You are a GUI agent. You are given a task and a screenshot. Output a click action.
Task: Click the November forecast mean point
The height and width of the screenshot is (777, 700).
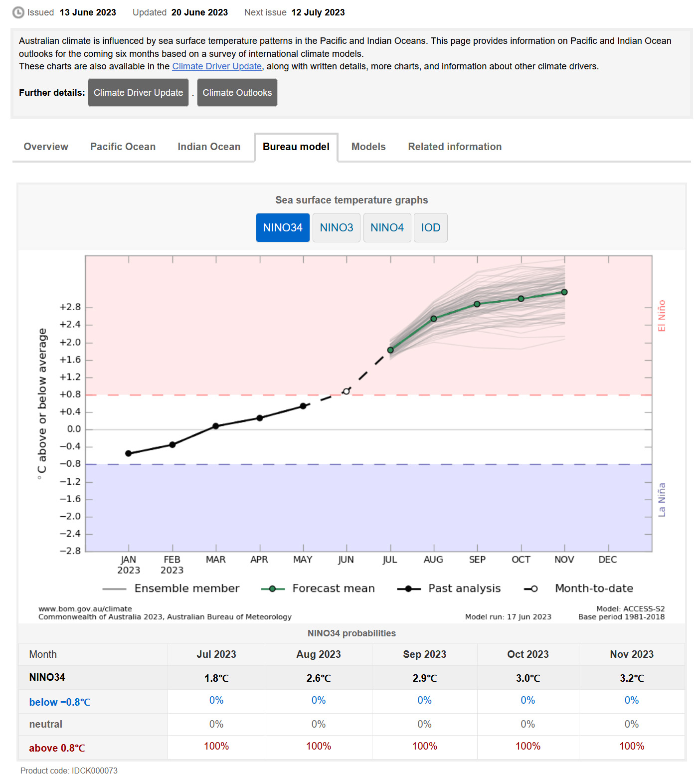(x=564, y=292)
